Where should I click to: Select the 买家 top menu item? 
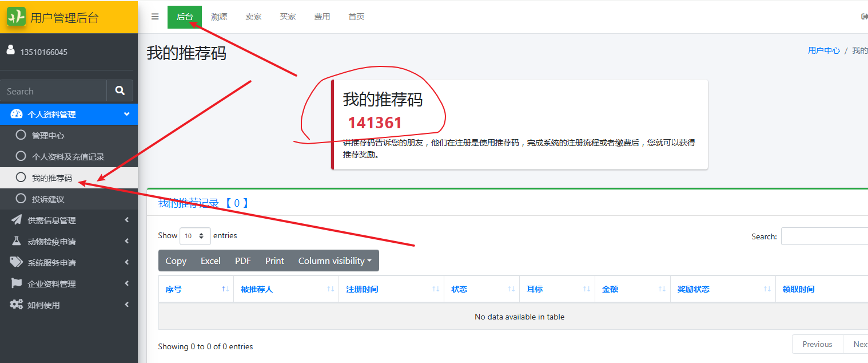288,17
